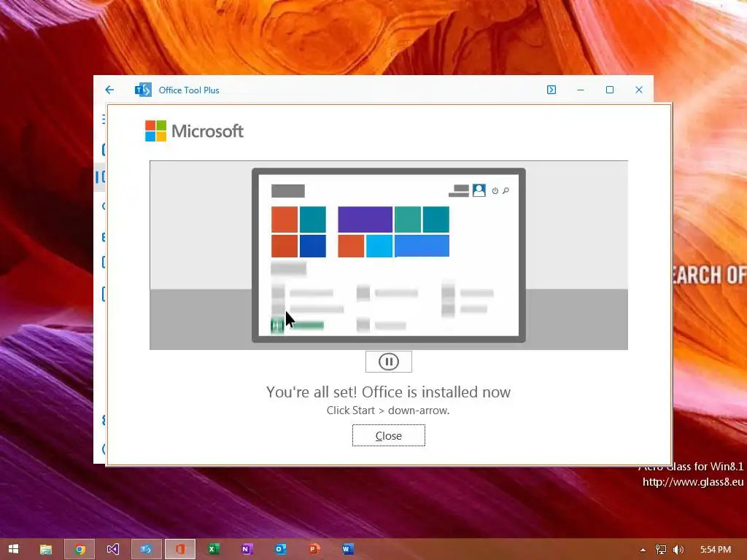Click the Office Tool Plus logo icon
The height and width of the screenshot is (560, 747).
coord(143,90)
